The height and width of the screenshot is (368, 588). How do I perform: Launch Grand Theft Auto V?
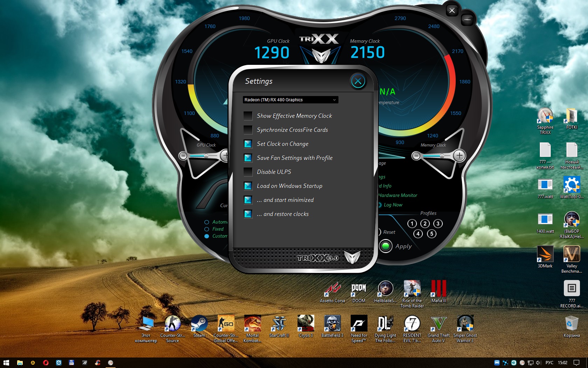[x=439, y=329]
